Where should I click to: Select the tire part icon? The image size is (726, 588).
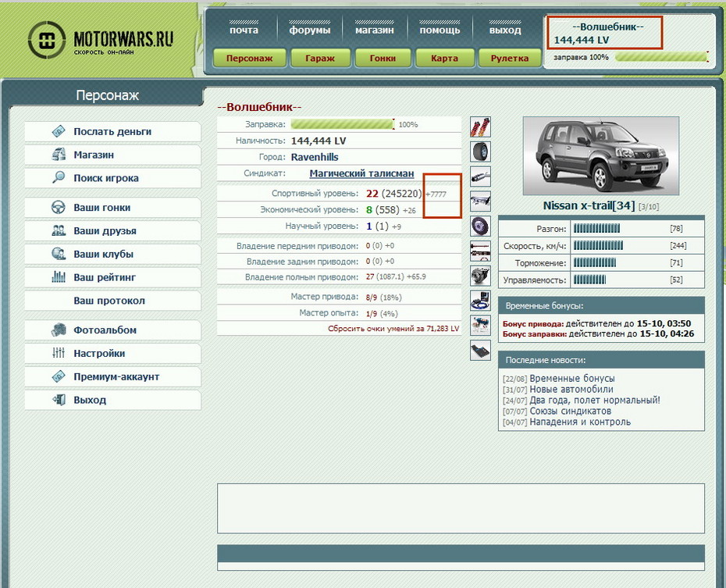pos(480,151)
